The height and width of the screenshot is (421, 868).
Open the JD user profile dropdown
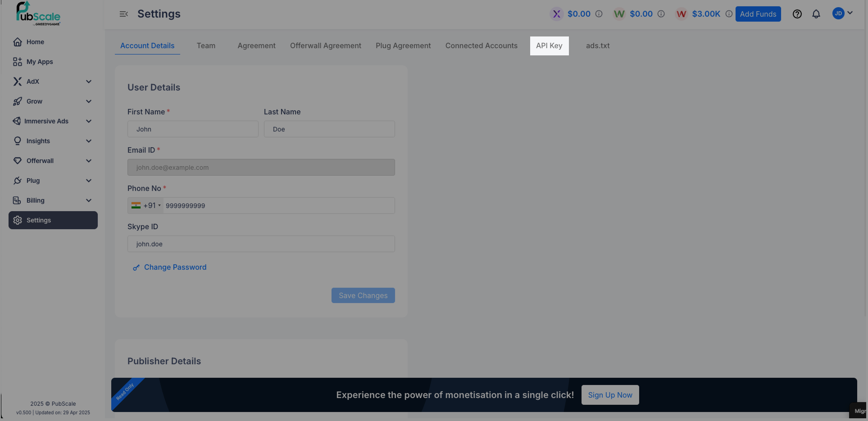tap(842, 14)
